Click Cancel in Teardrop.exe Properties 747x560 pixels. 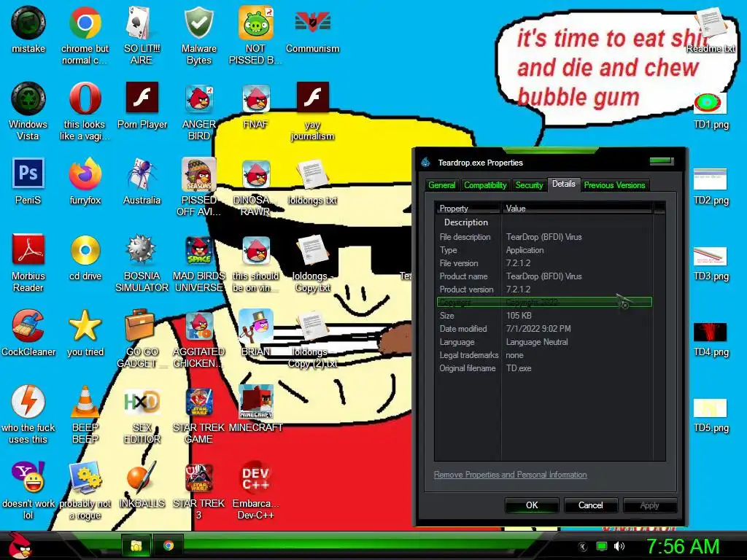591,505
